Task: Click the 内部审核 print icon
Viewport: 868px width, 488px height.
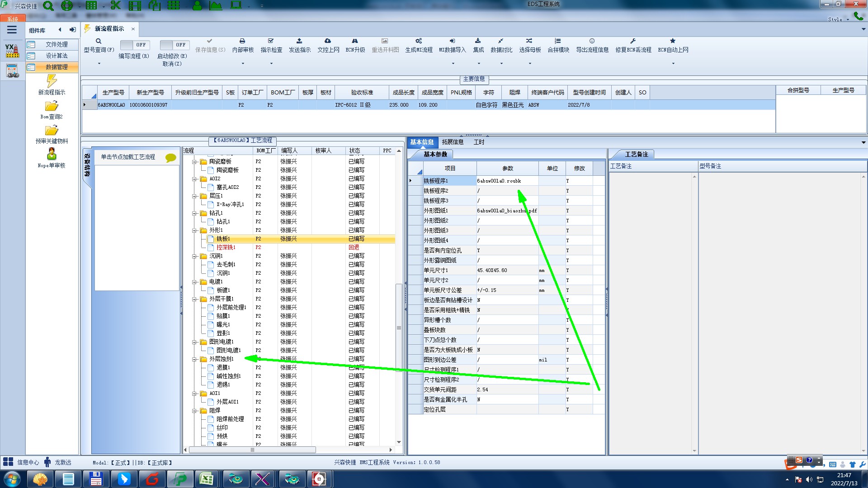Action: click(242, 41)
